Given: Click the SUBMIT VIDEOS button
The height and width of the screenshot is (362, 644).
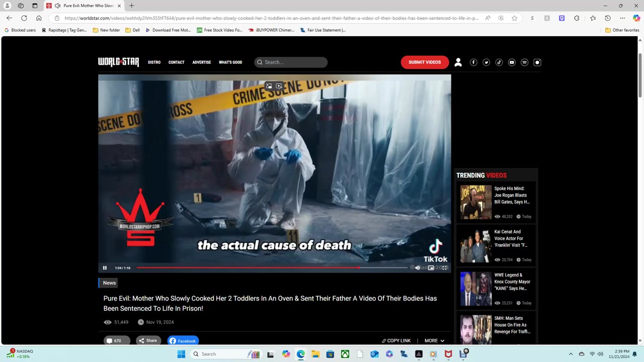Looking at the screenshot, I should coord(425,62).
